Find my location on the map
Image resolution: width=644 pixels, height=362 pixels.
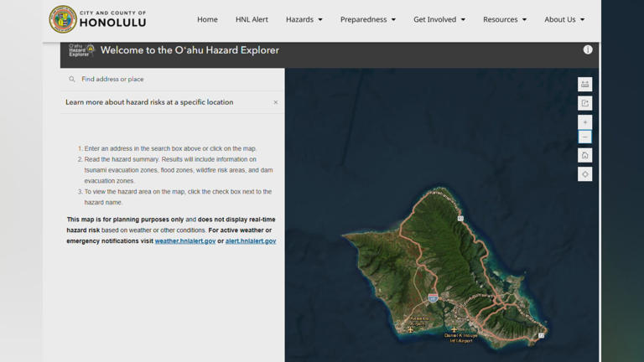[x=584, y=174]
